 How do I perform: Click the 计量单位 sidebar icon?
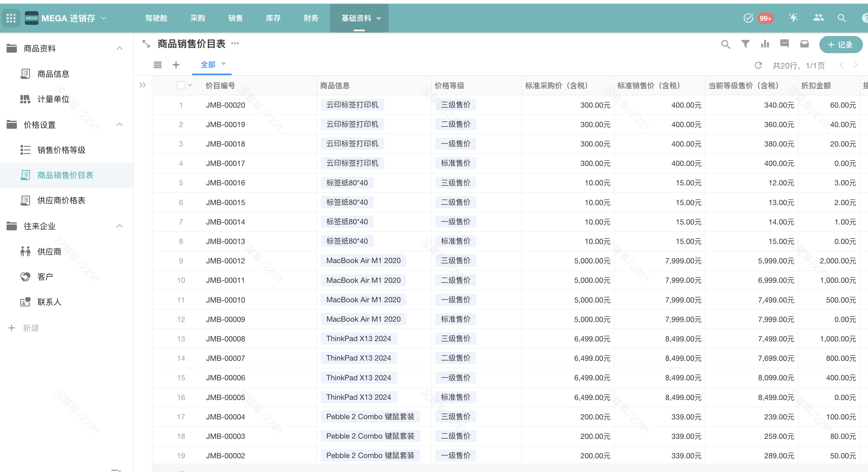pos(25,99)
